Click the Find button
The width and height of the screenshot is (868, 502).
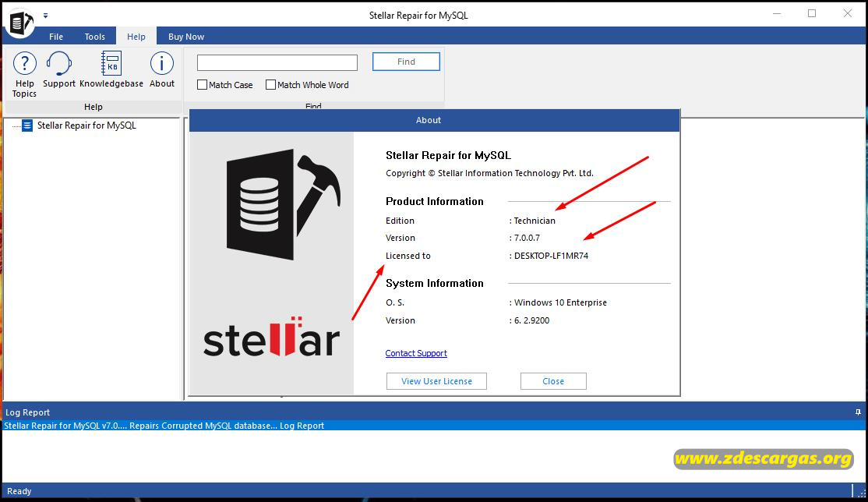click(406, 62)
